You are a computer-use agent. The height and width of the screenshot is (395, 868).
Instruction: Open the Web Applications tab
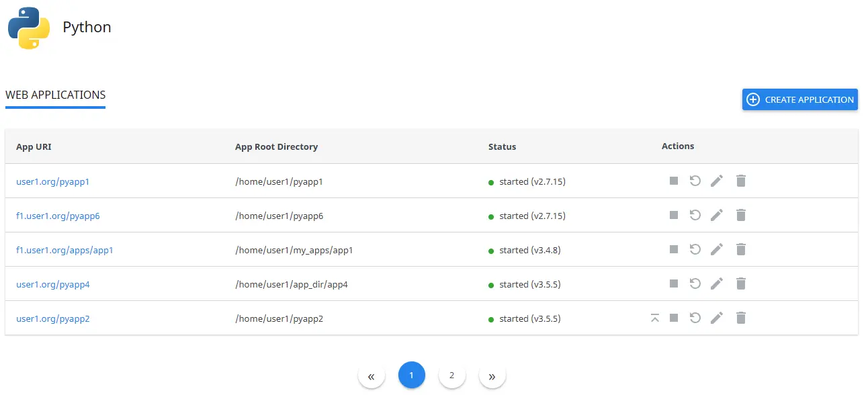click(55, 95)
